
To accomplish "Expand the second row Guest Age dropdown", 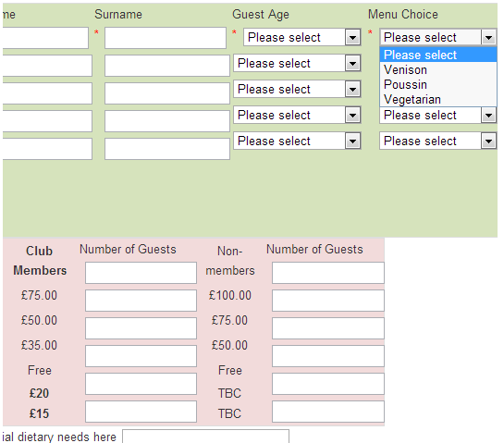I will point(297,63).
